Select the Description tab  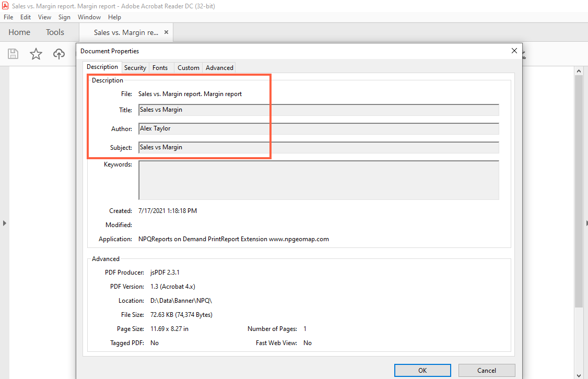point(102,67)
